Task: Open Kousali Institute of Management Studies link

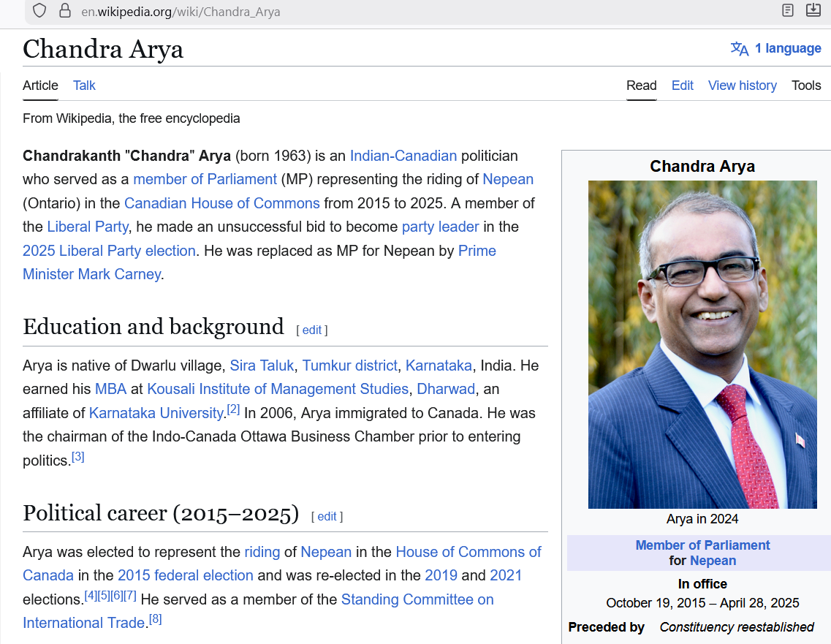Action: (278, 389)
